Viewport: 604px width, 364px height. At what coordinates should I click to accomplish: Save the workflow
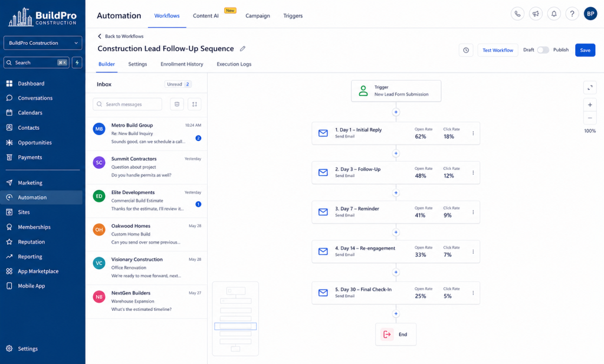pos(585,50)
